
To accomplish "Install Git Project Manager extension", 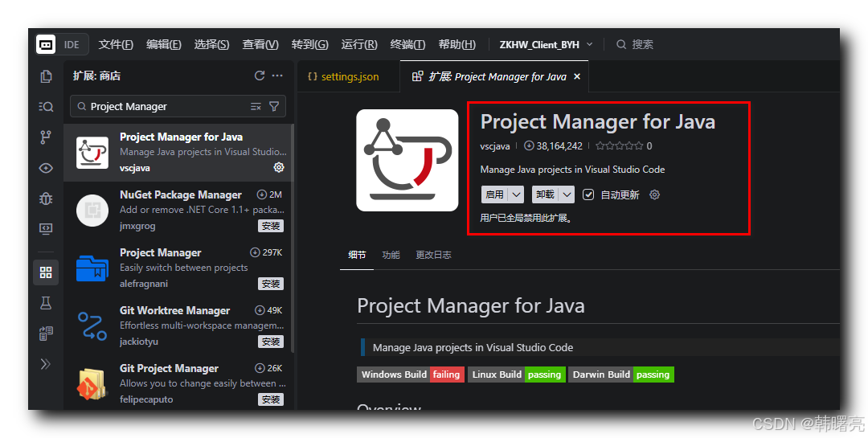I will click(271, 399).
